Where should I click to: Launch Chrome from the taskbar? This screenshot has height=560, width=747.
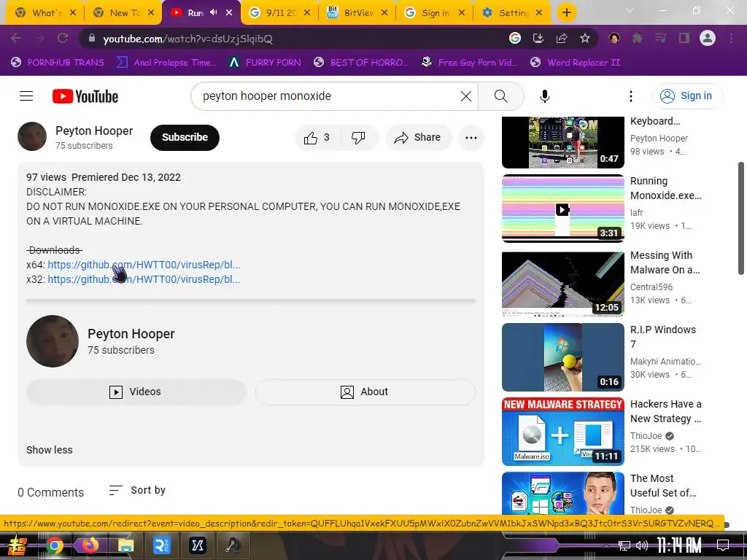click(x=54, y=545)
